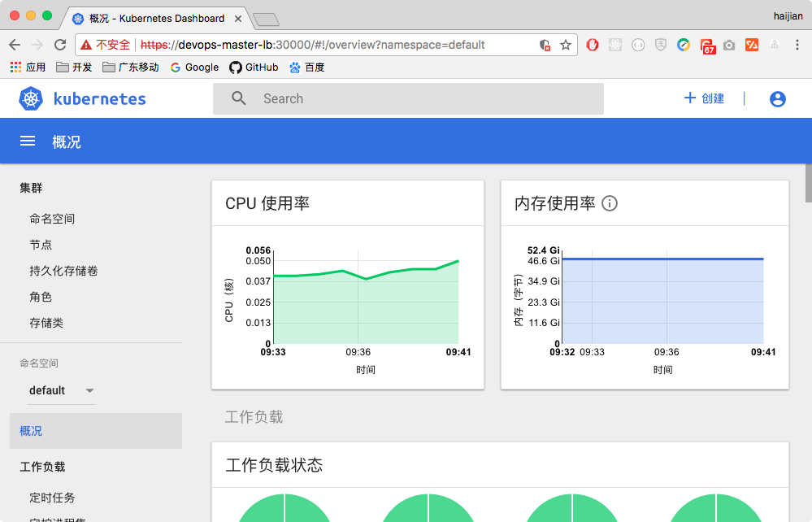Click the 创建 create button
The image size is (812, 522).
click(704, 98)
